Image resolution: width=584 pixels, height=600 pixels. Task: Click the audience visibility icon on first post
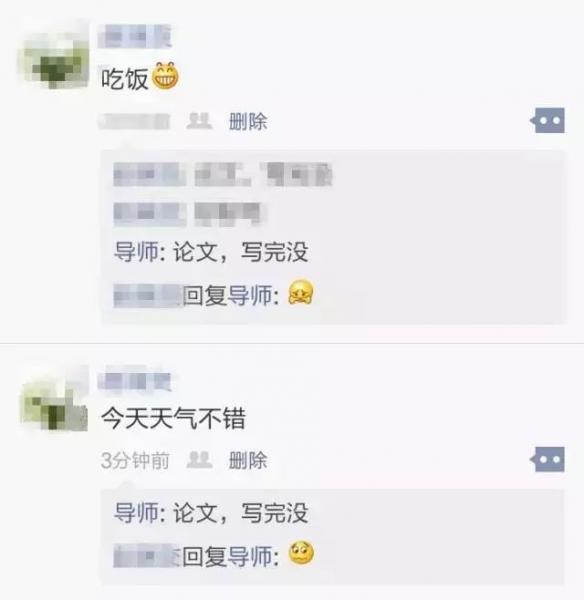(x=199, y=121)
